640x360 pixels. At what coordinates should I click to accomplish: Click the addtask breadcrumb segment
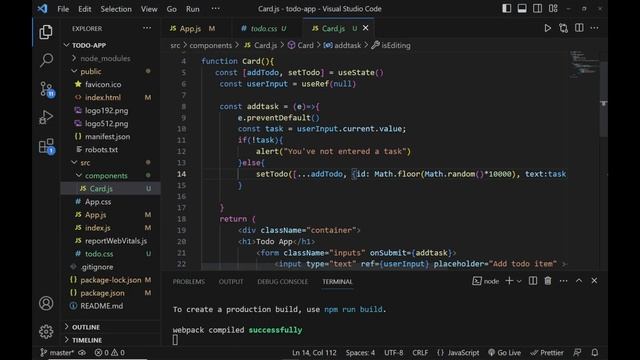347,45
